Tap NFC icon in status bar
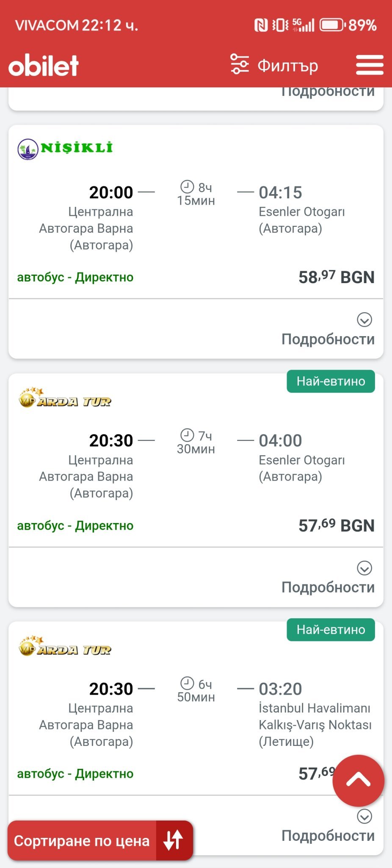The height and width of the screenshot is (868, 392). tap(261, 25)
